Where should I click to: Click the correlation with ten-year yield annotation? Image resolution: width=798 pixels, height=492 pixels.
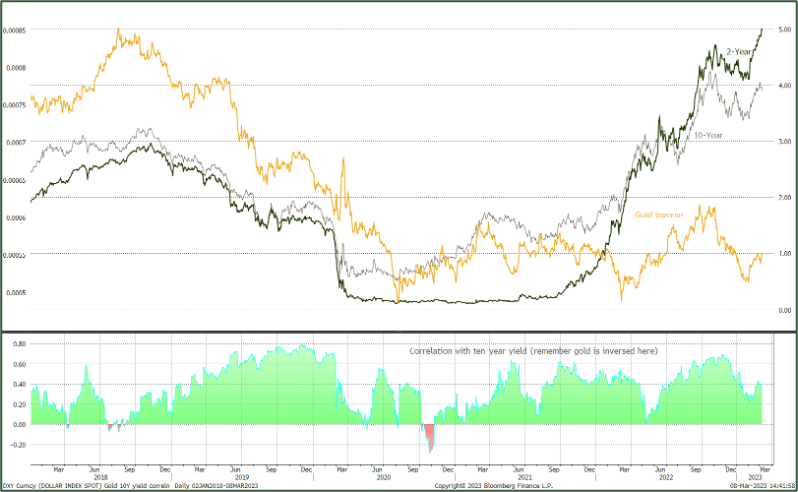pyautogui.click(x=533, y=351)
